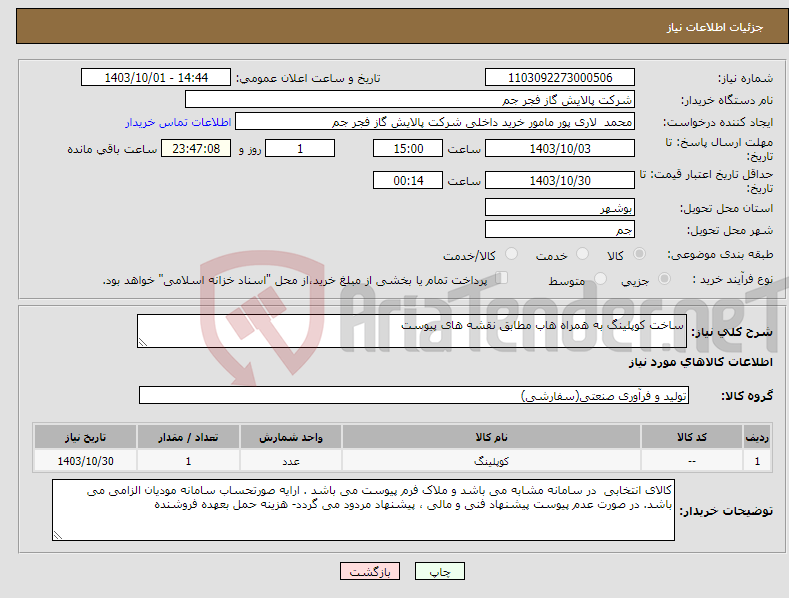The image size is (789, 598).
Task: Click the delivery province field بوشهر
Action: pos(560,207)
